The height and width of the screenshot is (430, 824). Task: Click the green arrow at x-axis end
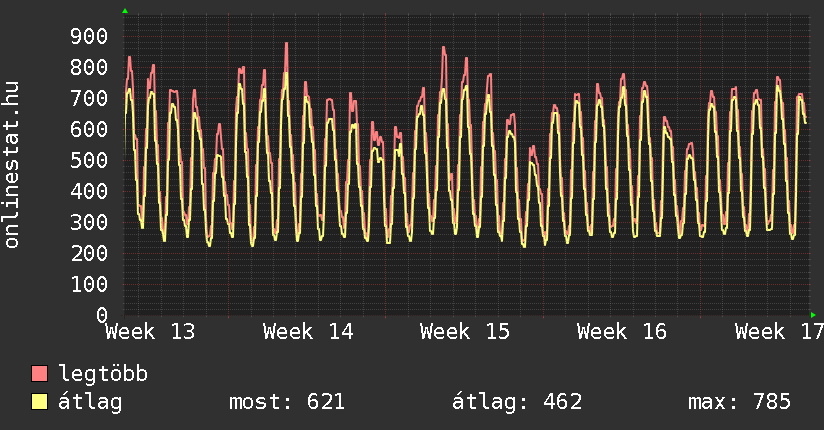point(813,315)
